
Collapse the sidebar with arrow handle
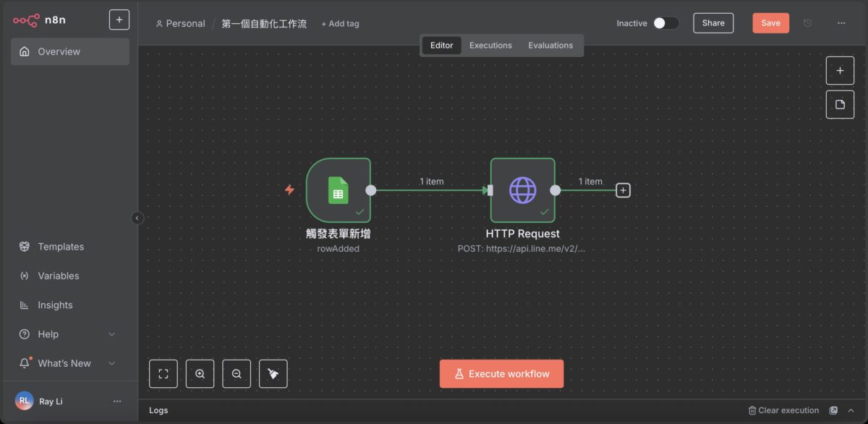137,218
